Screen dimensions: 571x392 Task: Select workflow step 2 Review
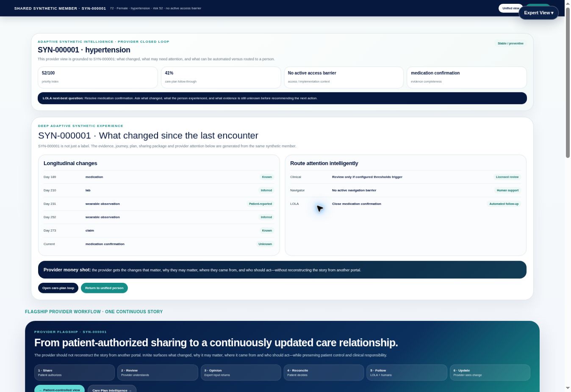coord(158,373)
